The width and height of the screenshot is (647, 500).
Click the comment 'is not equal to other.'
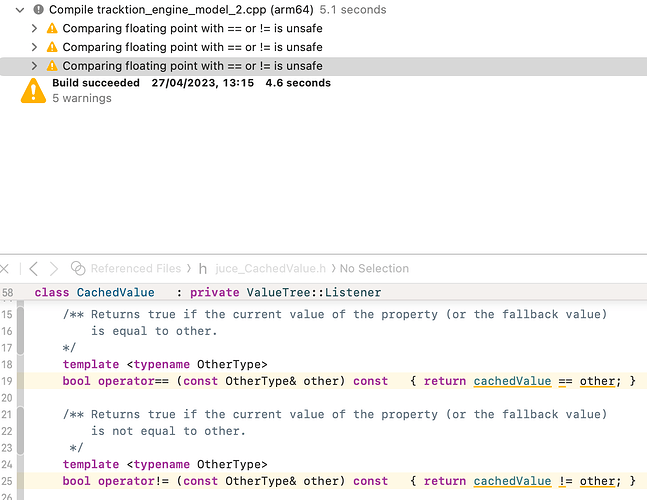[168, 431]
